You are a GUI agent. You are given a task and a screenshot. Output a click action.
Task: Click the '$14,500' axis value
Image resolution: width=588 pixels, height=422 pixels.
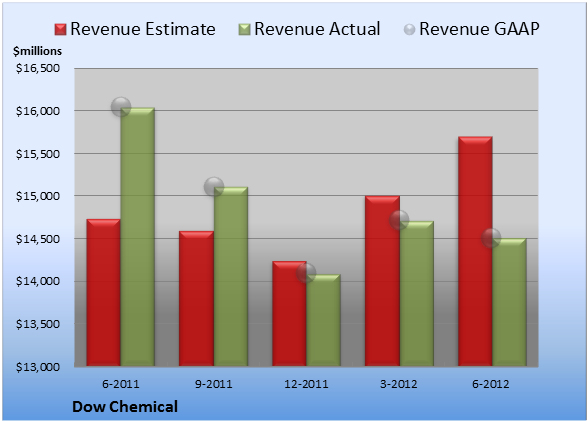[38, 239]
